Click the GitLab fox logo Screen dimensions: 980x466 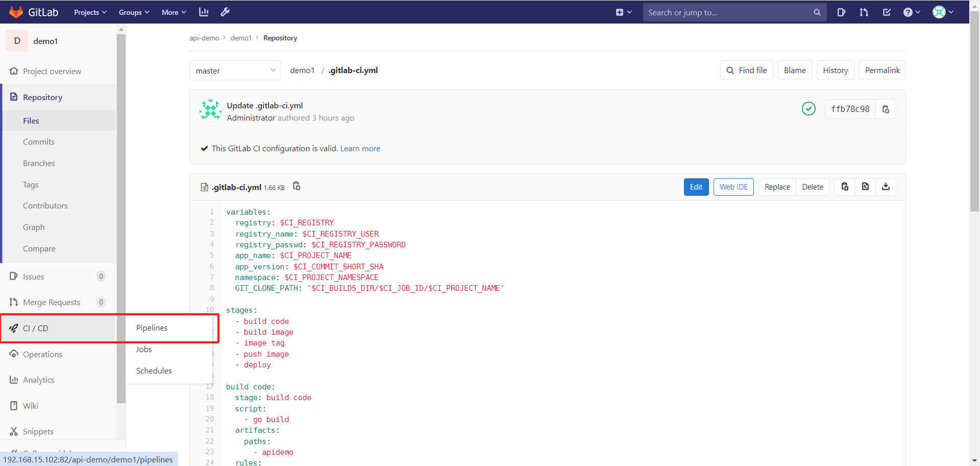16,12
